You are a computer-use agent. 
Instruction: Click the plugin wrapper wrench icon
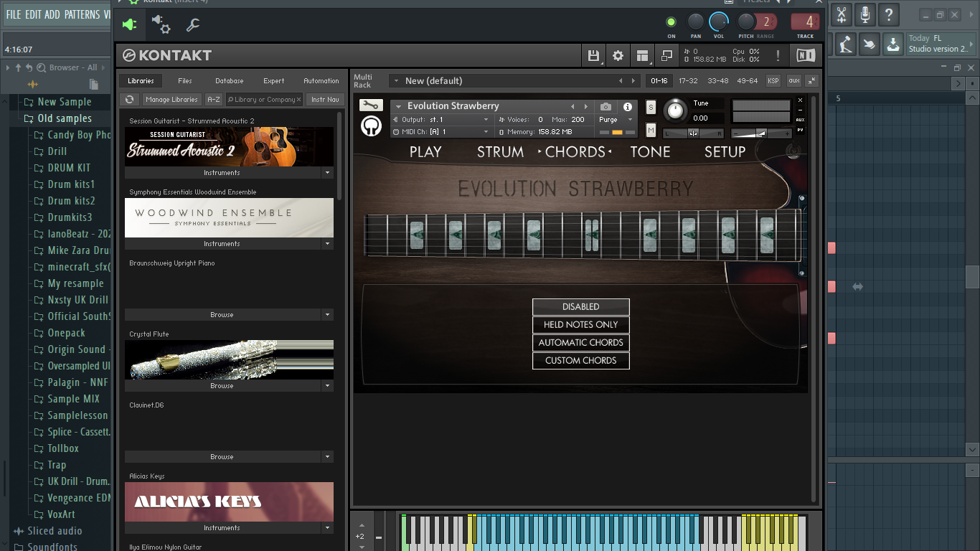tap(193, 25)
